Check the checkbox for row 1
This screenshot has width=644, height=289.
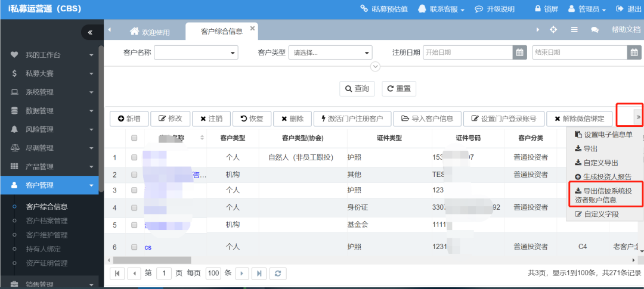tap(134, 157)
